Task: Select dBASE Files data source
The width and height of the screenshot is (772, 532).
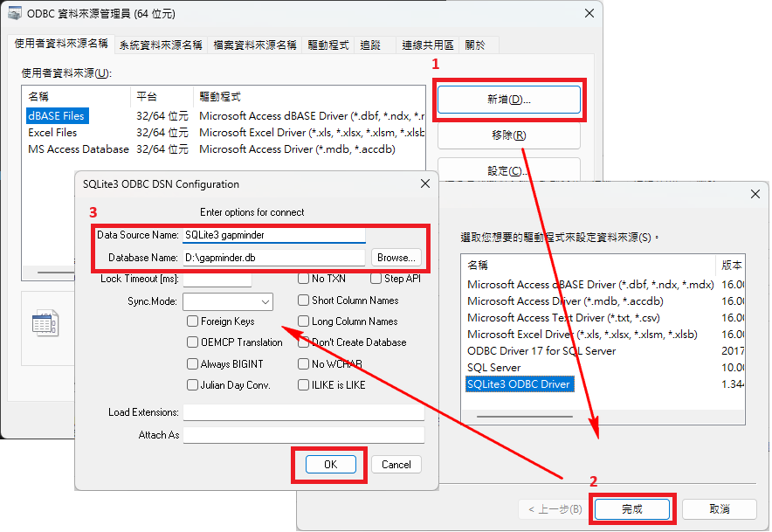Action: tap(57, 116)
